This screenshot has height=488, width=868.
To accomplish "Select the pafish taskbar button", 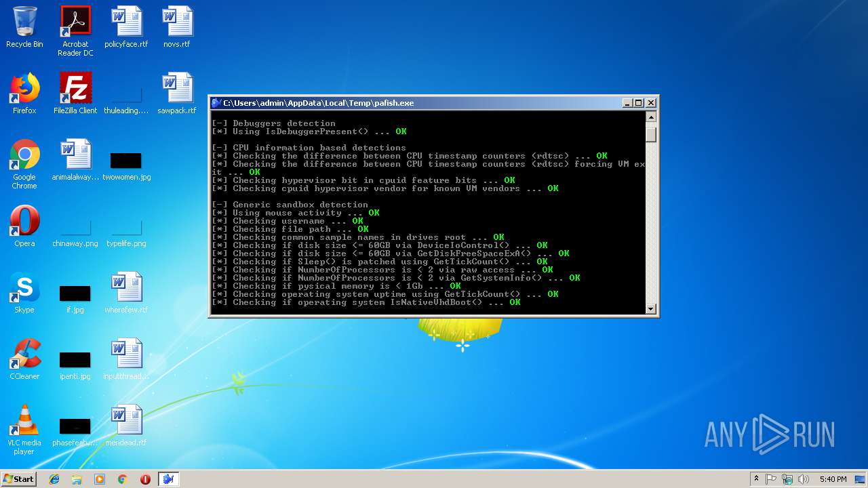I will point(168,479).
